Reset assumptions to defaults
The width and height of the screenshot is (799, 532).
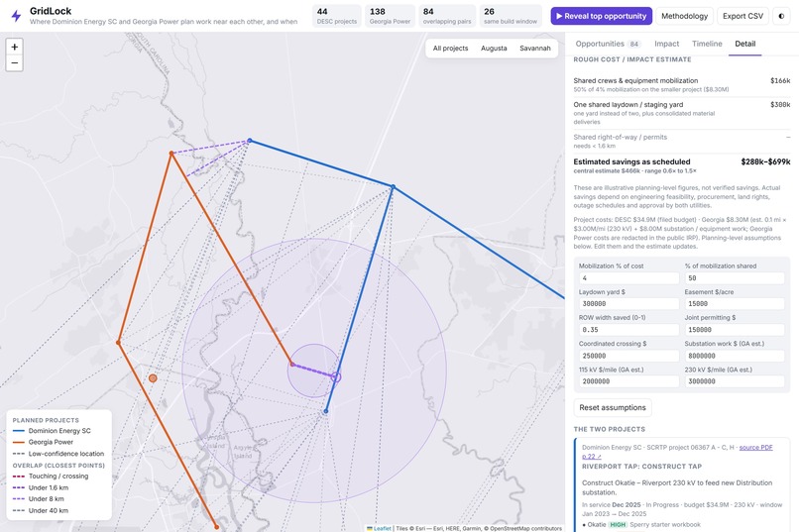click(613, 407)
